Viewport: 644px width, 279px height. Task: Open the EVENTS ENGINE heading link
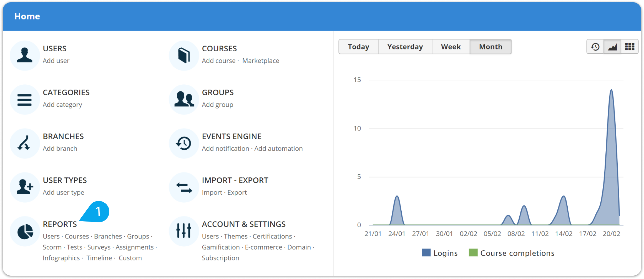tap(232, 136)
